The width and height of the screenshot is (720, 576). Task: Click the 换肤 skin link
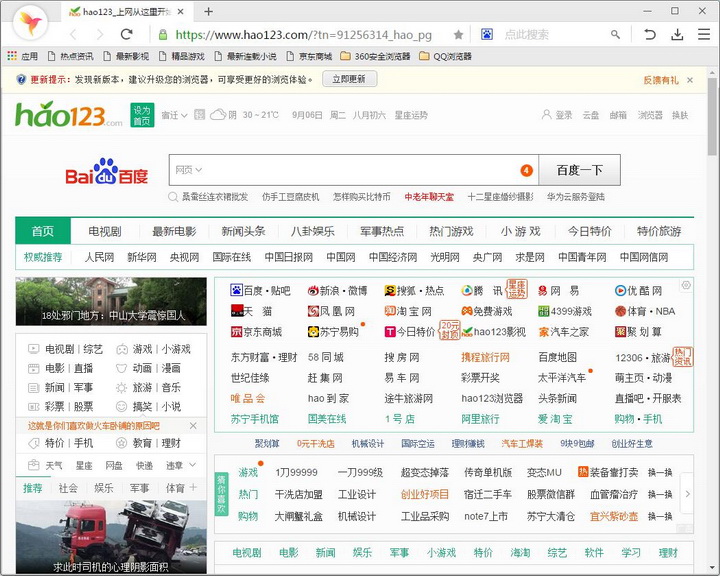pyautogui.click(x=680, y=115)
